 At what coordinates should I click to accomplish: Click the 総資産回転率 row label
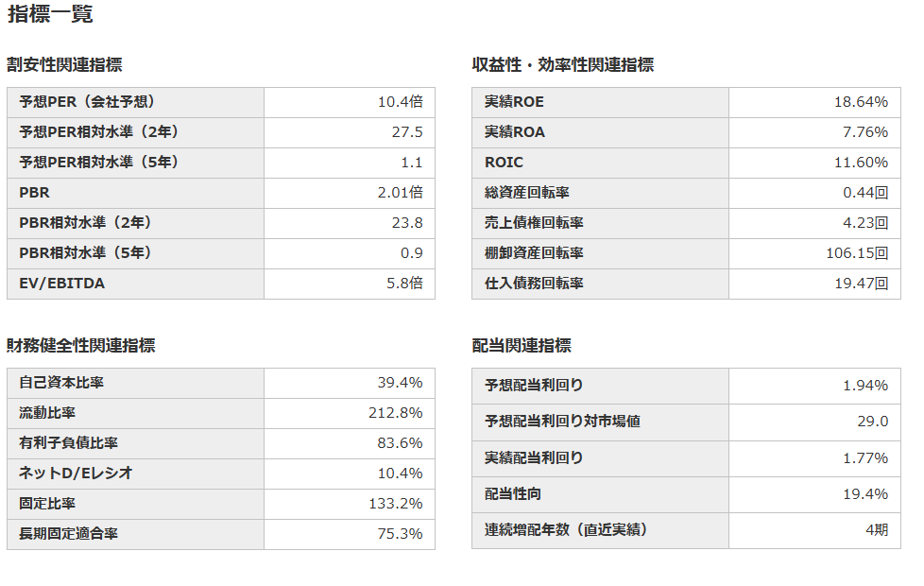click(526, 193)
